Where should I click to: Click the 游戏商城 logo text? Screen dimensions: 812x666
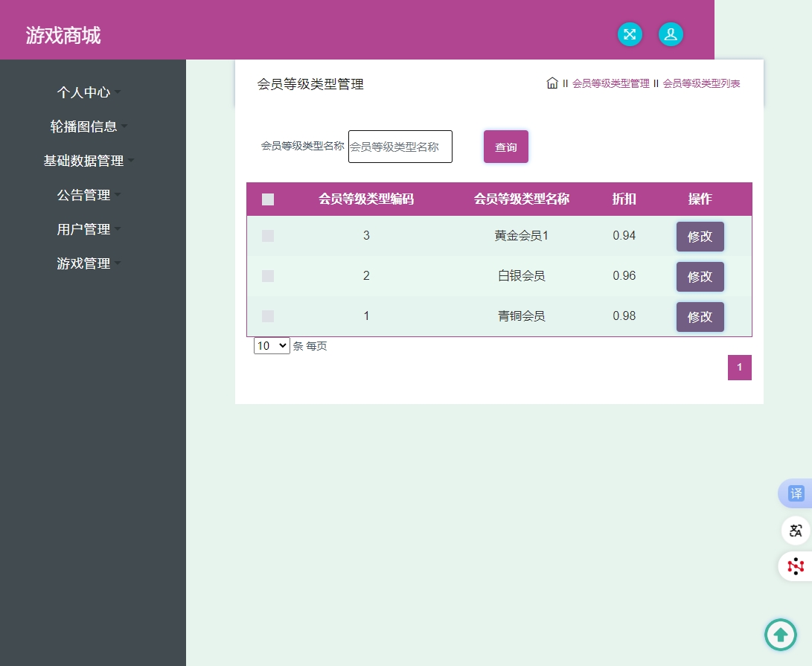coord(63,35)
